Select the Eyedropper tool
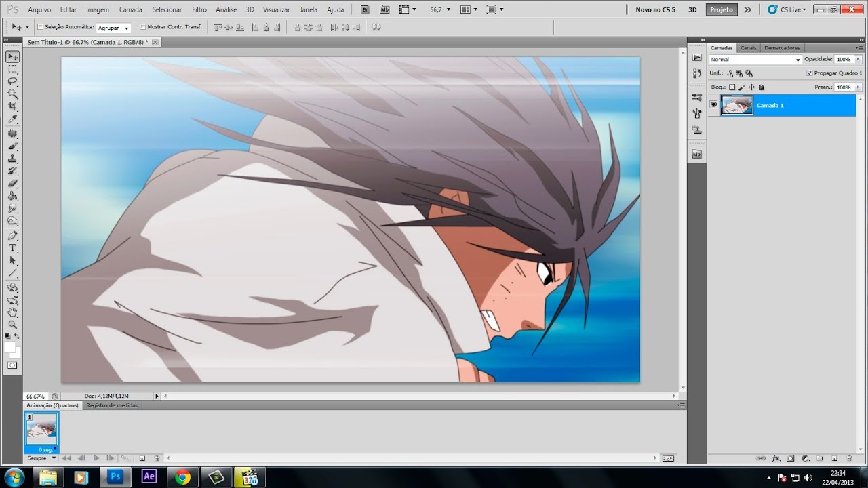868x488 pixels. [12, 119]
